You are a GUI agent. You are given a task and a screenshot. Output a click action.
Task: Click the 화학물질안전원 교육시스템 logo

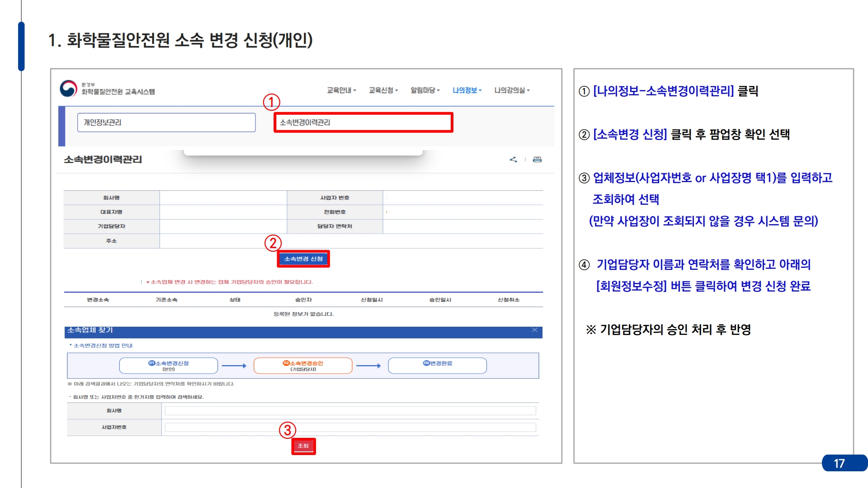click(108, 89)
